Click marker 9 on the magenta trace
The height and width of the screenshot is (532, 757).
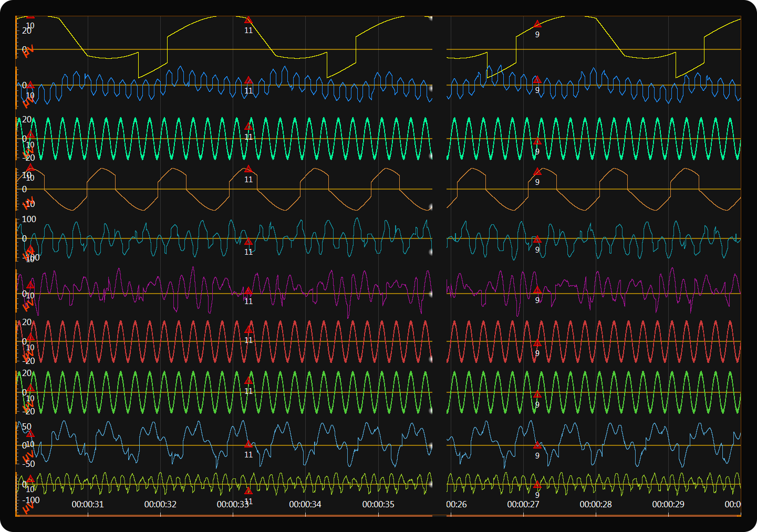[537, 290]
